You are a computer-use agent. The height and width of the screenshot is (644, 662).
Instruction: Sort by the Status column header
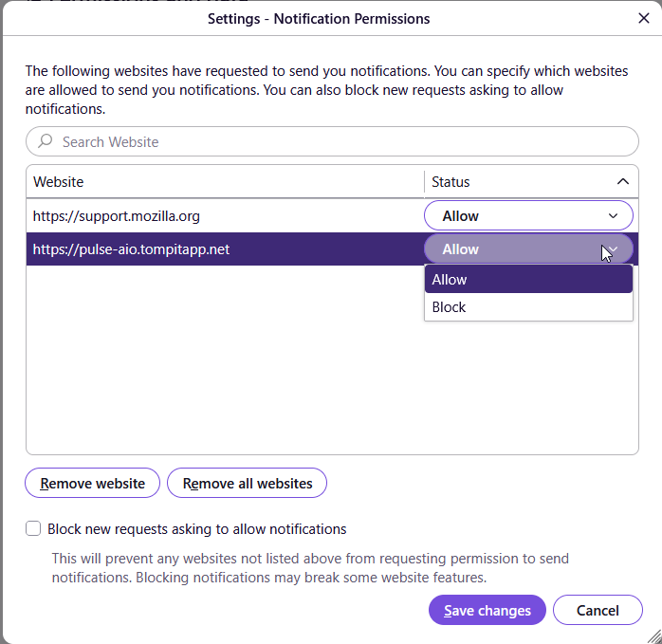[531, 181]
